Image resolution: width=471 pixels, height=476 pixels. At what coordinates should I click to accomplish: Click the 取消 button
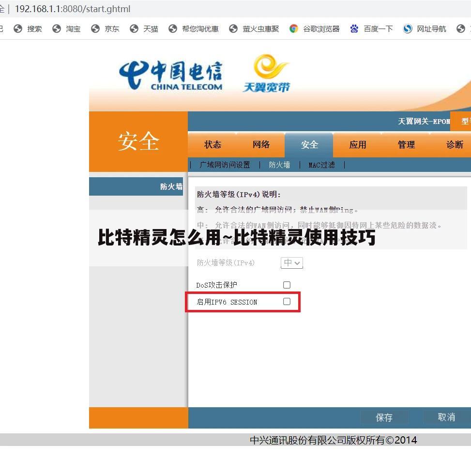pyautogui.click(x=446, y=417)
